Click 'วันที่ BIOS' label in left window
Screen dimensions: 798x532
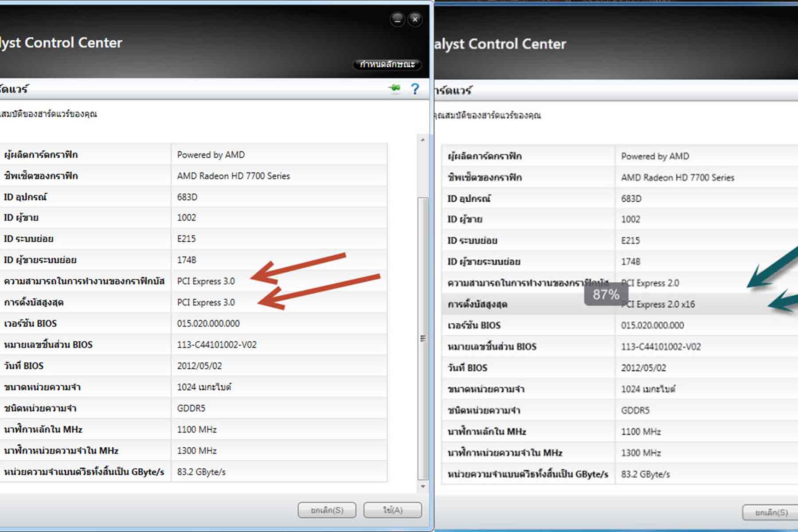click(x=23, y=366)
